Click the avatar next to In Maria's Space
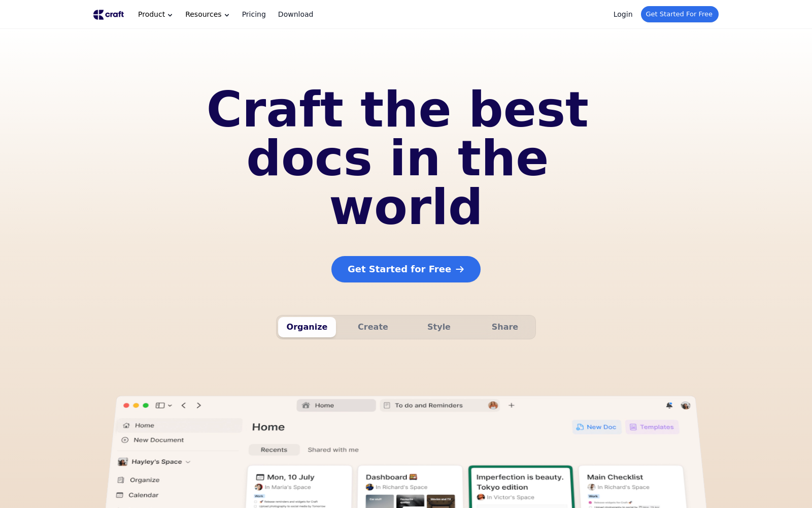 point(259,487)
